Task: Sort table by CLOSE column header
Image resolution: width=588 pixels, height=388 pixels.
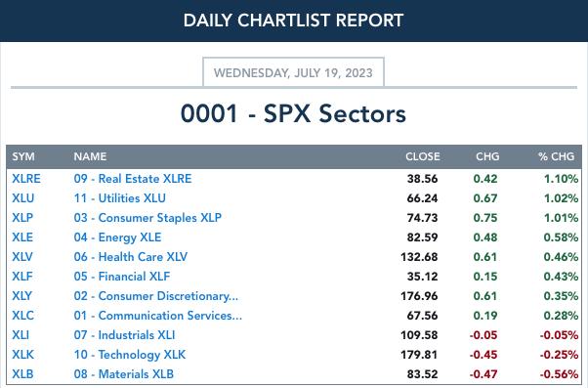Action: click(x=422, y=156)
